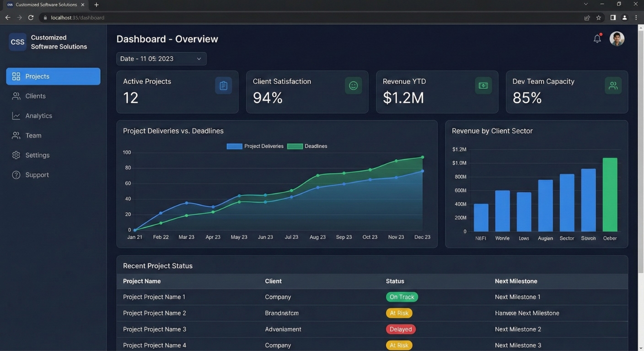Click the Revenue YTD money icon
The image size is (644, 351).
pyautogui.click(x=483, y=85)
